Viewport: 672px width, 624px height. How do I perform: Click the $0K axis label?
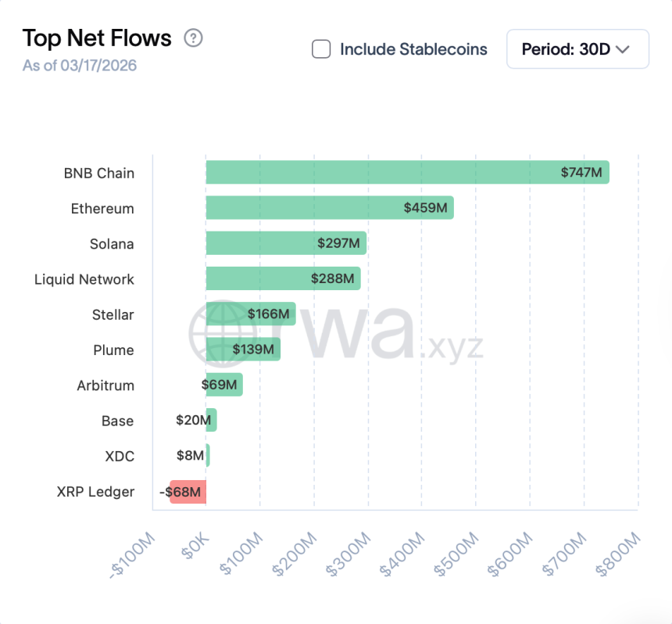coord(195,547)
